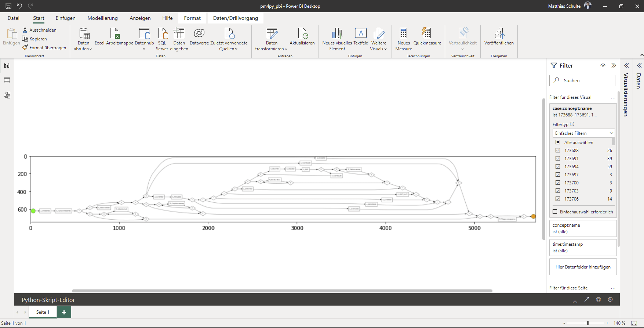Switch to Einfügen ribbon tab
Image resolution: width=644 pixels, height=328 pixels.
point(66,18)
